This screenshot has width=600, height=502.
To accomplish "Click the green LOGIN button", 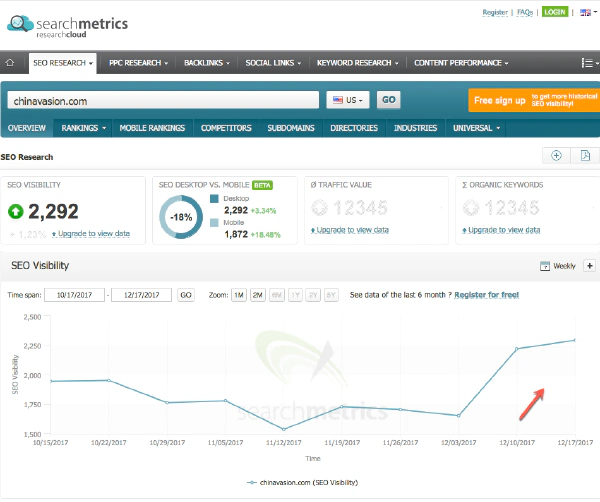I will pos(555,12).
